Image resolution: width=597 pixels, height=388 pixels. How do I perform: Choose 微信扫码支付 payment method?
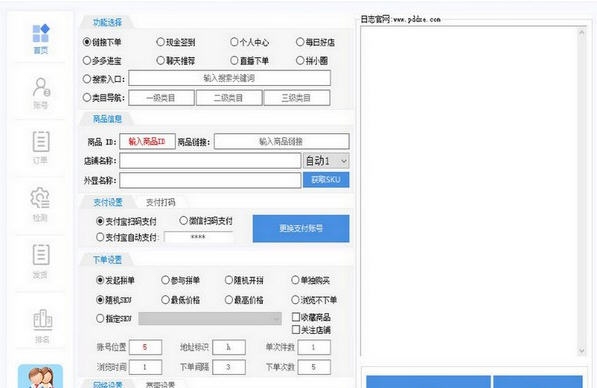click(x=206, y=221)
